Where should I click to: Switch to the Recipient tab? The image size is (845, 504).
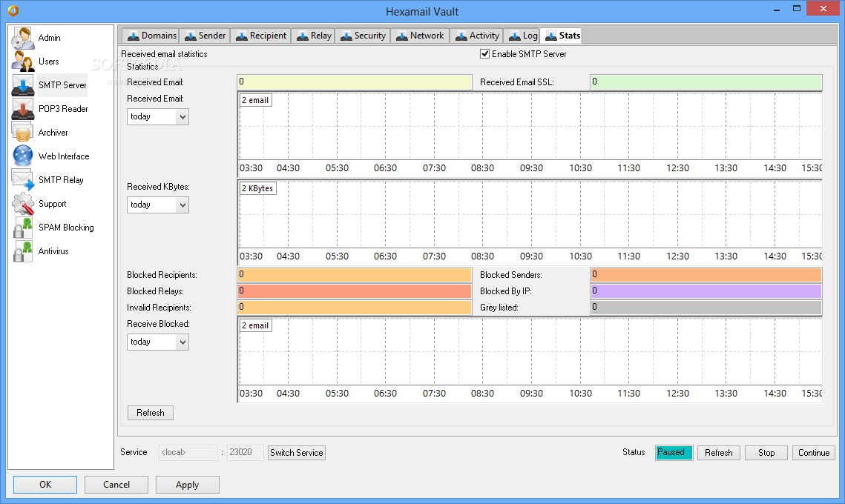[x=261, y=36]
